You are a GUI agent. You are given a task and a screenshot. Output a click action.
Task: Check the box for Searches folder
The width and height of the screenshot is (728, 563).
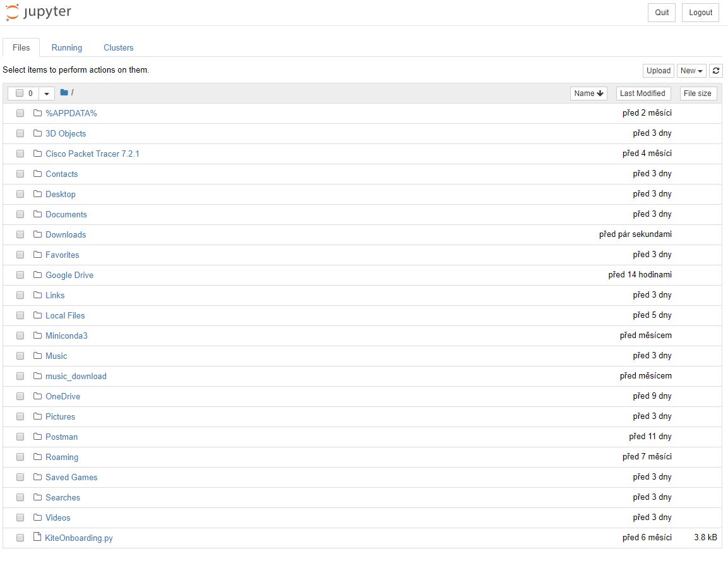(20, 497)
